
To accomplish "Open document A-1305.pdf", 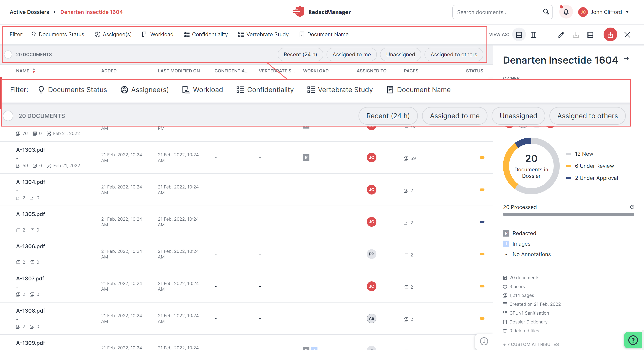I will tap(31, 214).
